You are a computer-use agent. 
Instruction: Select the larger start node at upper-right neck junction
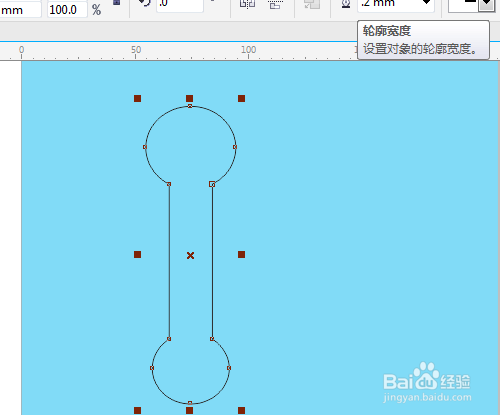point(212,184)
